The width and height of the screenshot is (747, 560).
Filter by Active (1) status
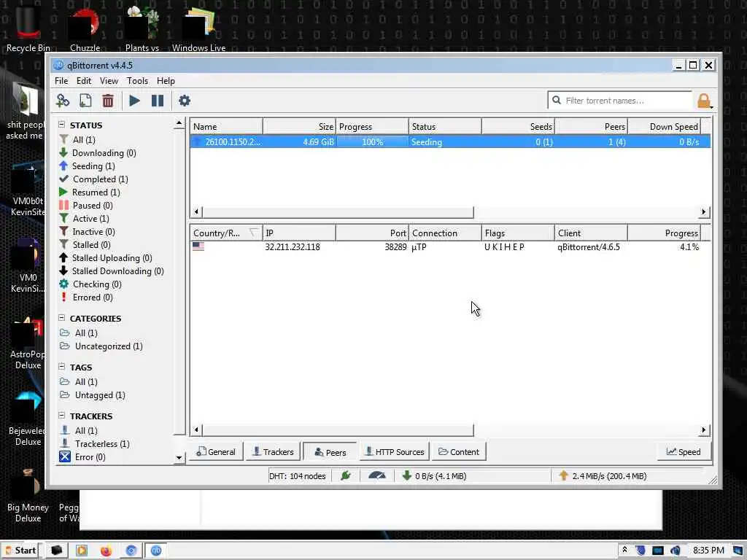(x=85, y=219)
